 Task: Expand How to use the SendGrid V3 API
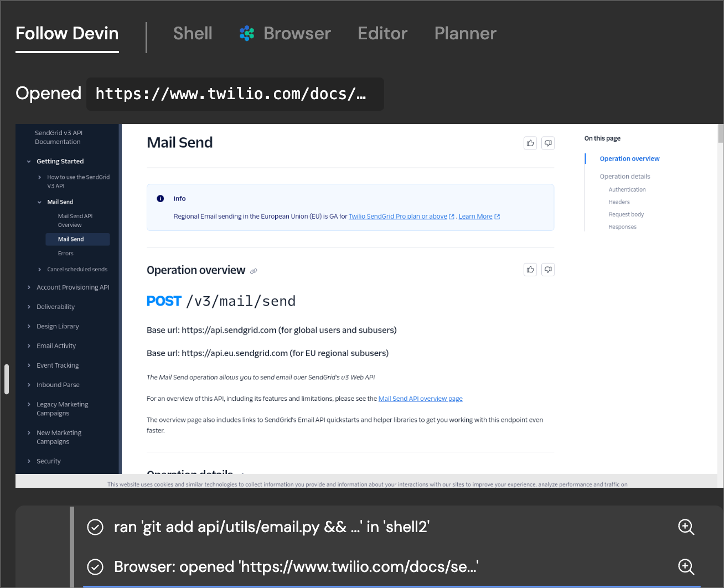coord(39,177)
